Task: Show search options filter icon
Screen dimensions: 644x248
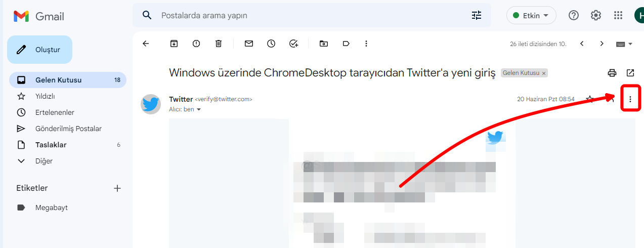Action: 477,15
